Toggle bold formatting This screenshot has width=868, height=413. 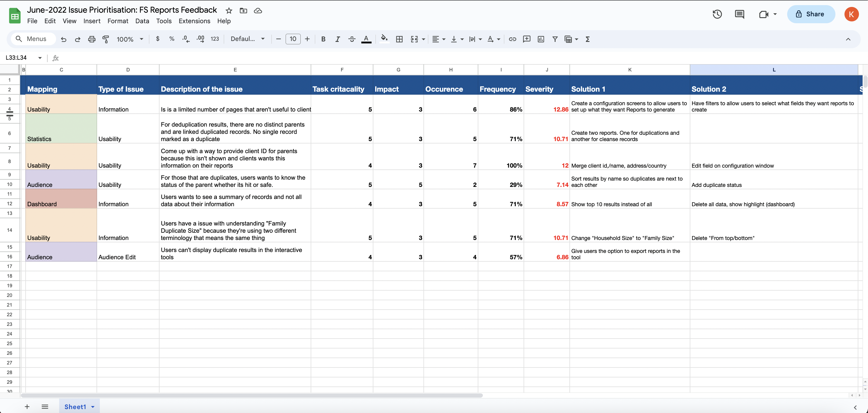(x=323, y=39)
